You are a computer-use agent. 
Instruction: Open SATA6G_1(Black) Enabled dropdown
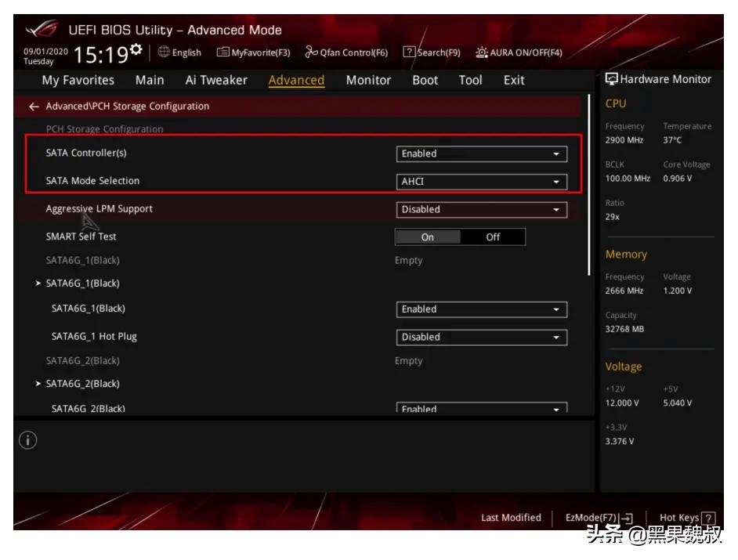[x=482, y=309]
